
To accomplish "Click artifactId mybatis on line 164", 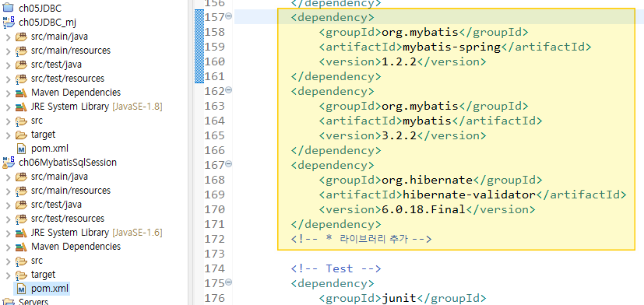I will 427,121.
